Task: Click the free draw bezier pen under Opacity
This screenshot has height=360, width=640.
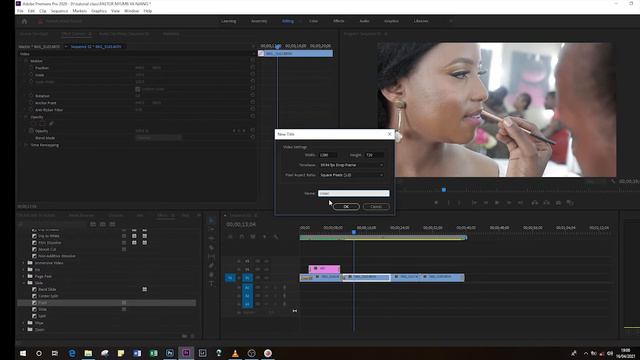Action: [x=51, y=124]
